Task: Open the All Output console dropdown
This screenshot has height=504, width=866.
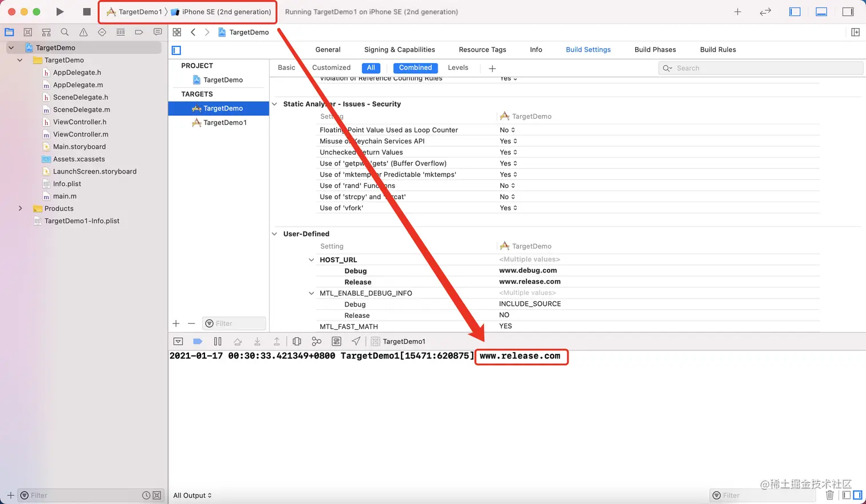Action: 192,495
